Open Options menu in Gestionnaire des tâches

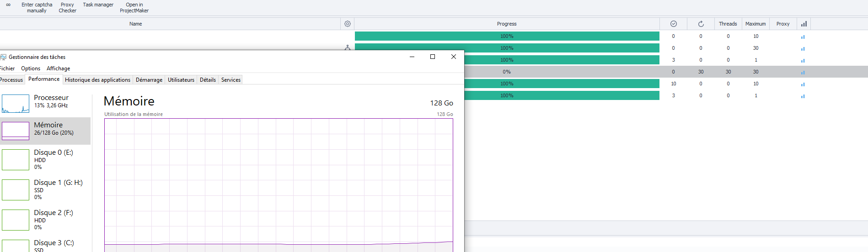(31, 68)
